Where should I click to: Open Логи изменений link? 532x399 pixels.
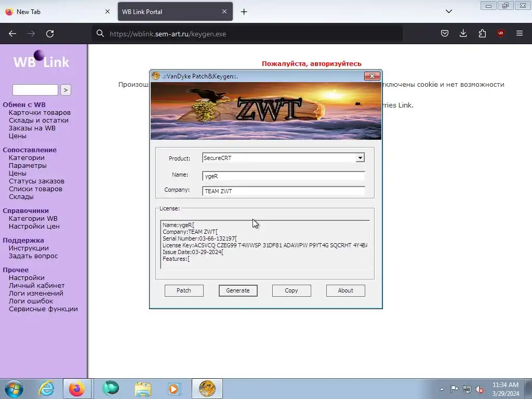36,294
